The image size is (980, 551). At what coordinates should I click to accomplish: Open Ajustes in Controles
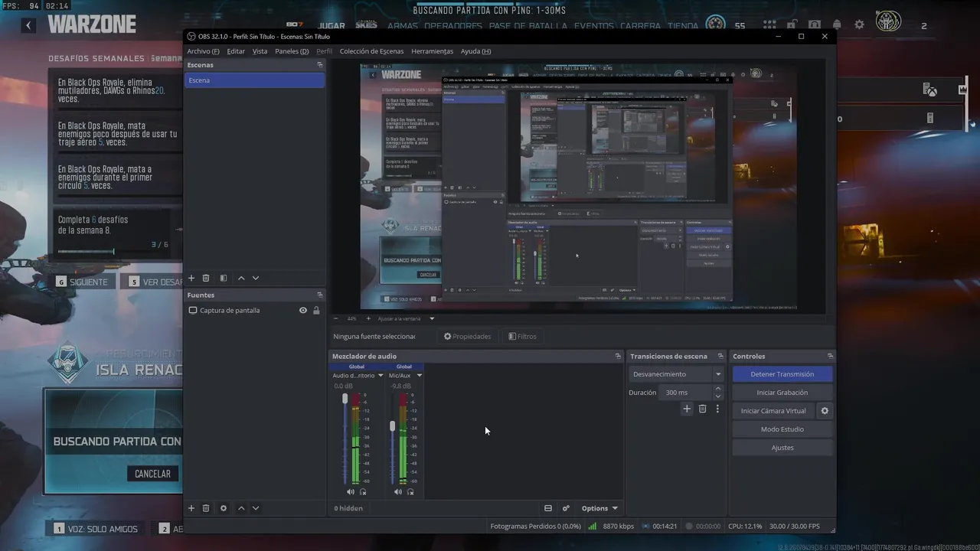[782, 448]
